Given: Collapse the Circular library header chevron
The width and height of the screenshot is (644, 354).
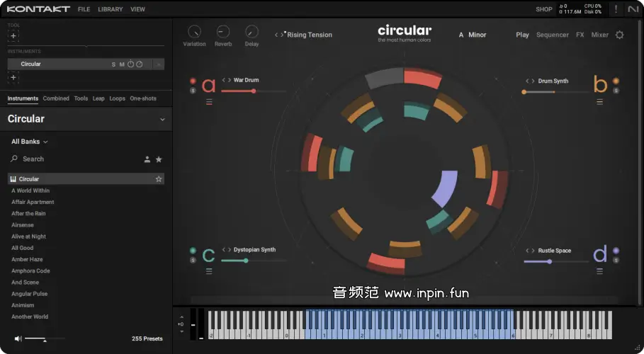Looking at the screenshot, I should point(162,120).
